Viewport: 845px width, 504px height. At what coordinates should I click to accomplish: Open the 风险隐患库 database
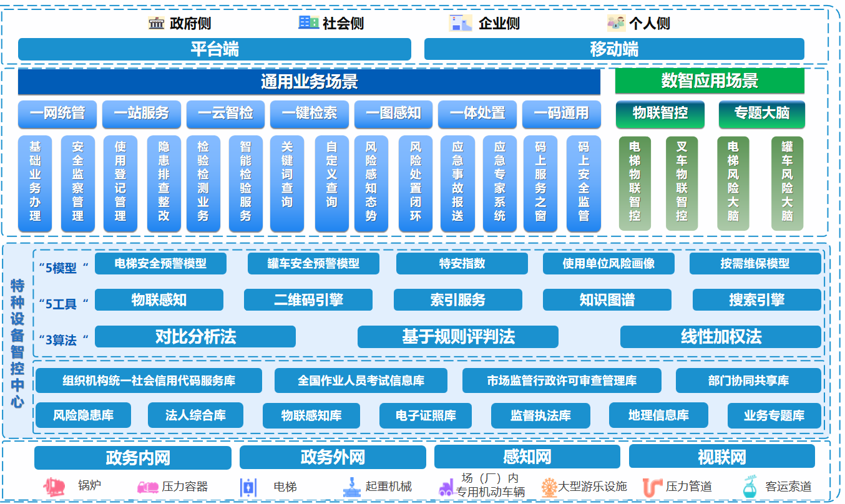[84, 415]
